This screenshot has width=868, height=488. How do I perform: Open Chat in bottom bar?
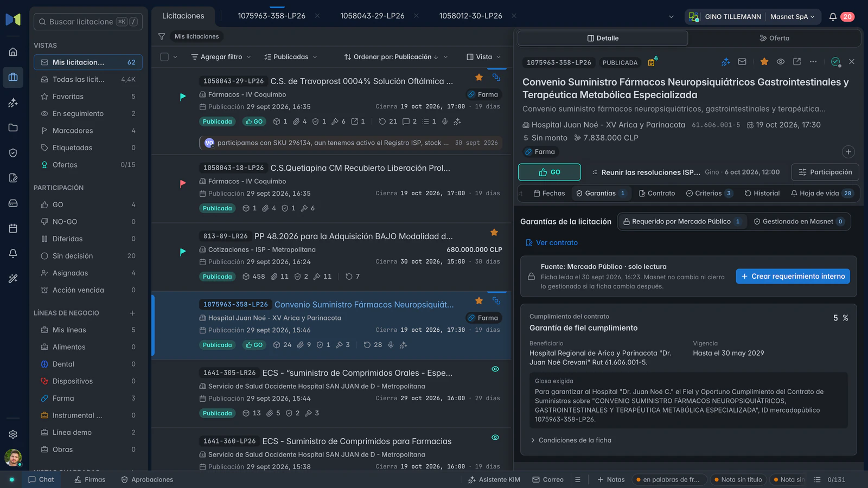41,479
